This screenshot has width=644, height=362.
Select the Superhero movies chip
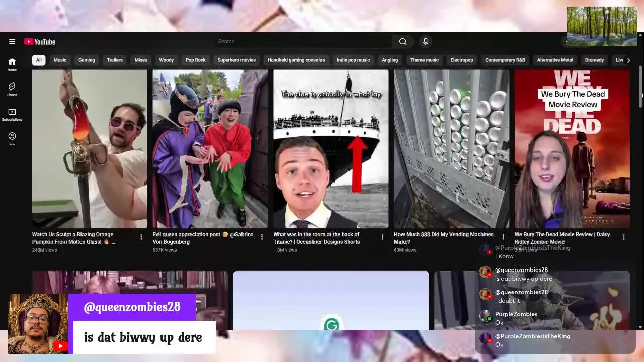[236, 60]
